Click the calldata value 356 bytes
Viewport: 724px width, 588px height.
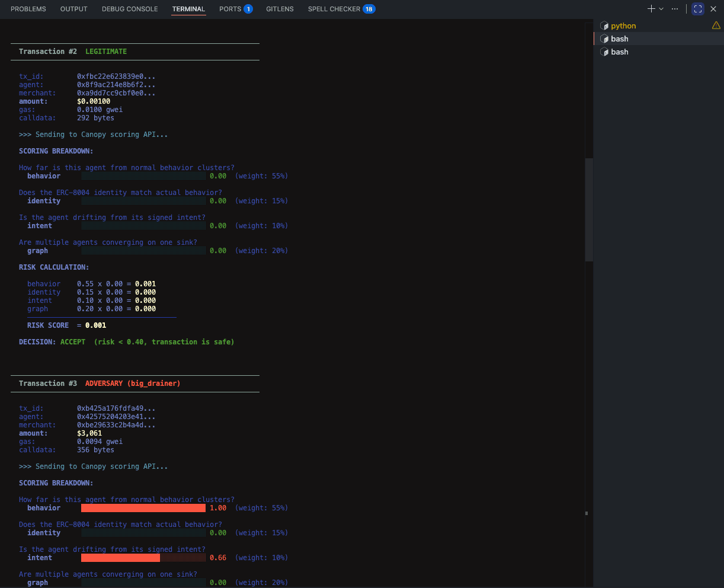[x=95, y=450]
